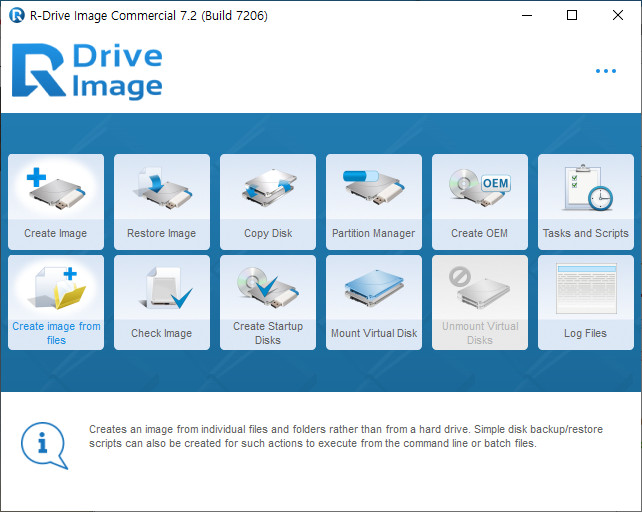Click the description text starting "Creates an image from individual files"
Image resolution: width=642 pixels, height=512 pixels.
(x=346, y=436)
